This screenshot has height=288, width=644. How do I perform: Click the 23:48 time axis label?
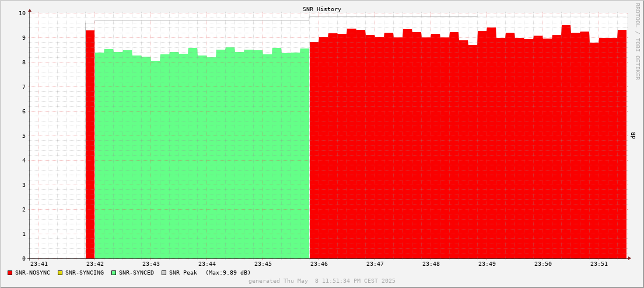pyautogui.click(x=431, y=263)
